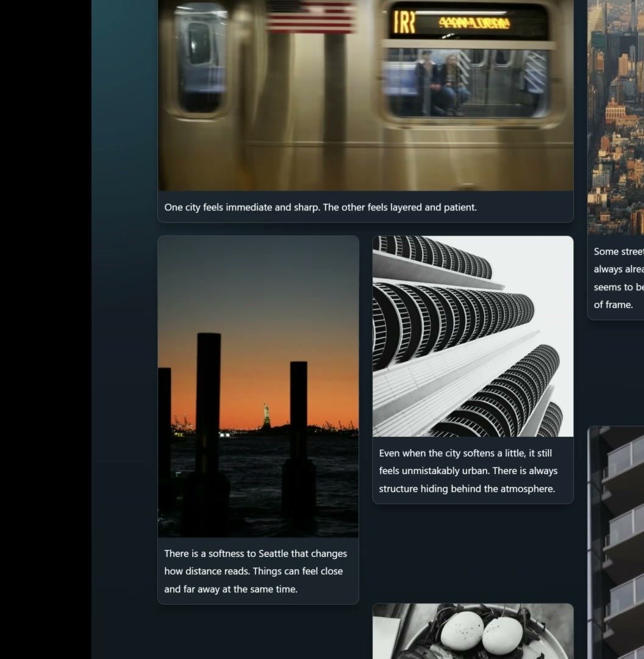The height and width of the screenshot is (659, 644).
Task: Select caption starting "Some stree" under skyline
Action: point(618,278)
